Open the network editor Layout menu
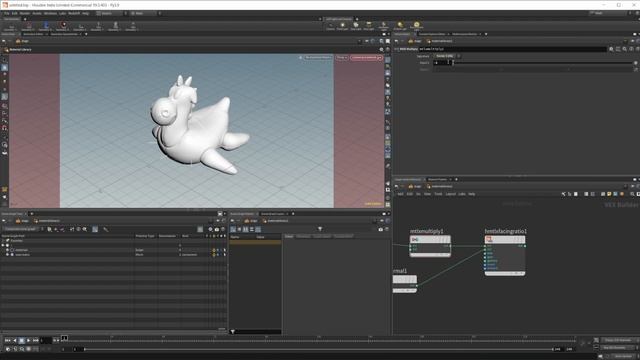640x360 pixels. click(450, 194)
